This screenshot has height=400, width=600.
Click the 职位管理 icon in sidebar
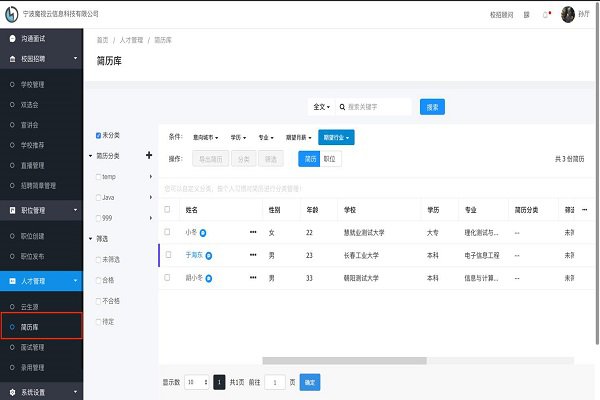point(12,210)
